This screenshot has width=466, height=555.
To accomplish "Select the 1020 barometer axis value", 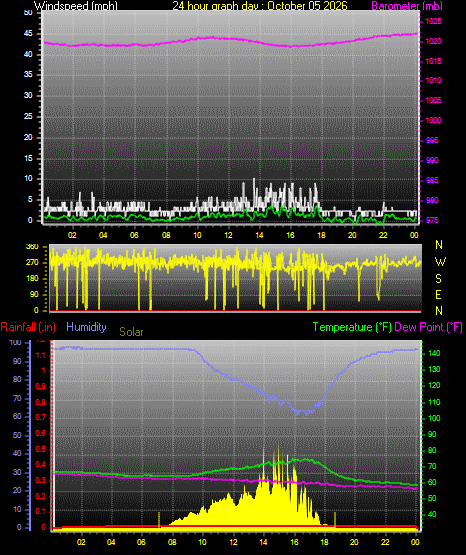I will pos(433,41).
